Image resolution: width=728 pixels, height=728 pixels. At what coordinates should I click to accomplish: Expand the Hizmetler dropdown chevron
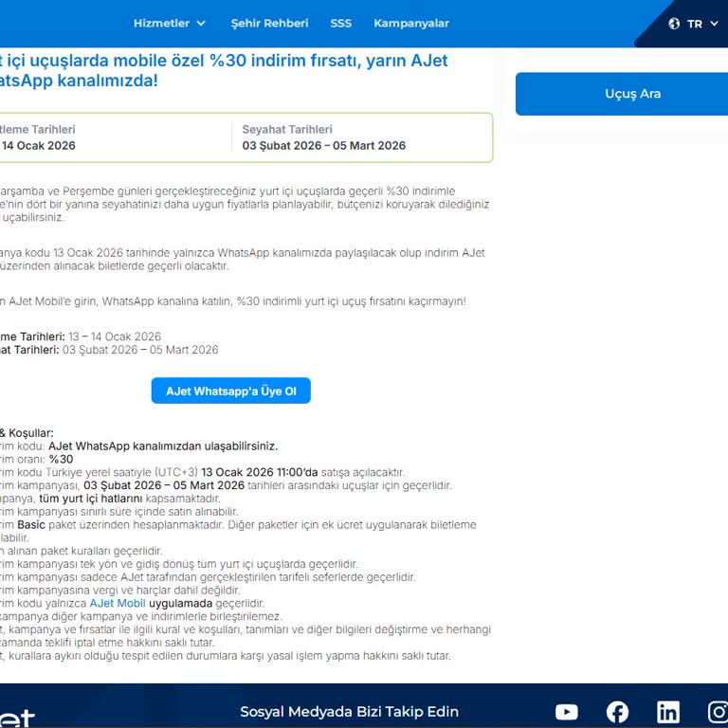point(201,23)
